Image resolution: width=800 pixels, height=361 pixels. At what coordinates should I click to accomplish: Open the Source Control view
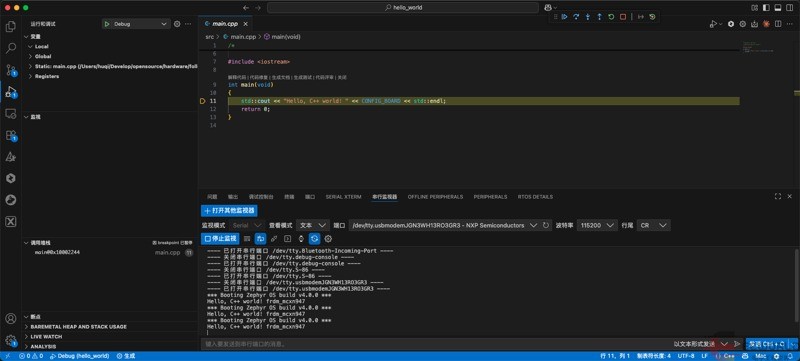[x=10, y=70]
